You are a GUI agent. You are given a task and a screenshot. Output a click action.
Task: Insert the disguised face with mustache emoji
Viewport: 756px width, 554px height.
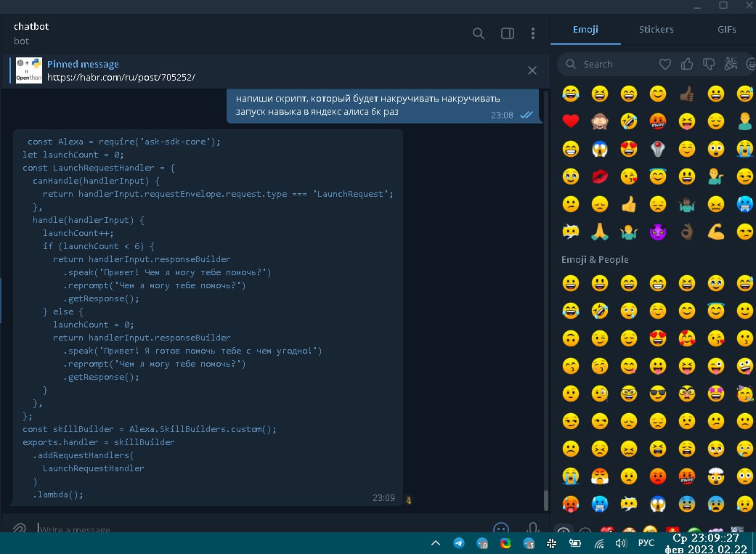[x=686, y=394]
